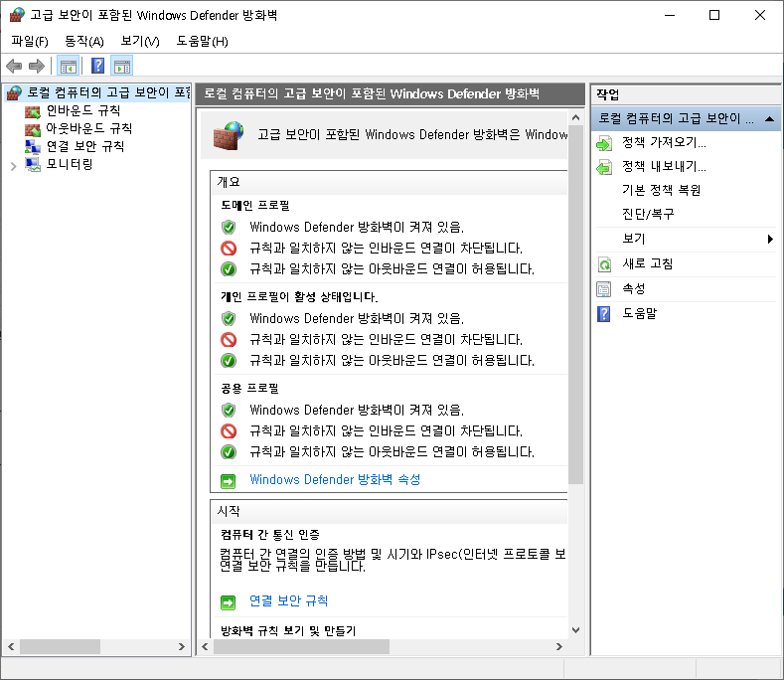Screen dimensions: 784x680
Task: Click the firewall globe icon in center banner
Action: tap(229, 135)
